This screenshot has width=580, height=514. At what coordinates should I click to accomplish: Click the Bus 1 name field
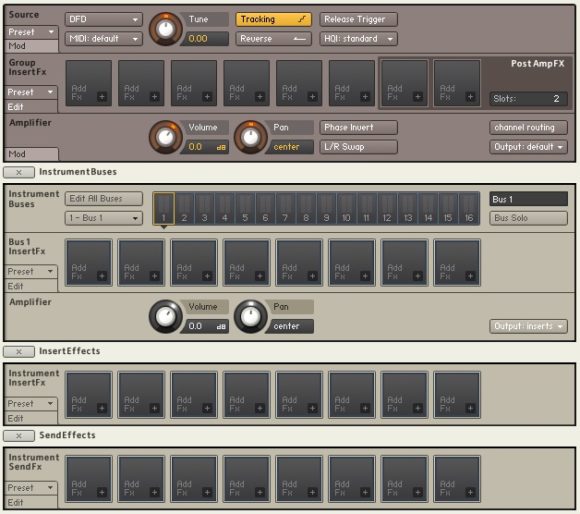[528, 199]
